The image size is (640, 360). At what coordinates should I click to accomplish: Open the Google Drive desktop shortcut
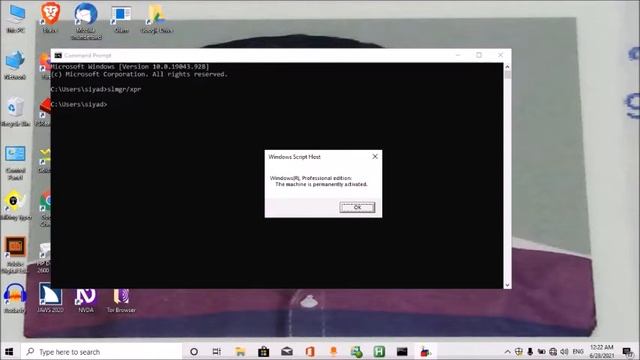click(x=156, y=19)
